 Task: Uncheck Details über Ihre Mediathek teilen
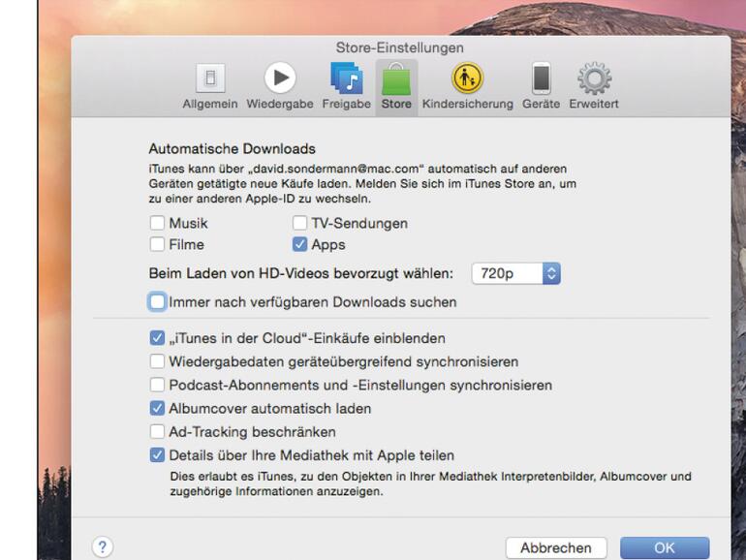[157, 455]
